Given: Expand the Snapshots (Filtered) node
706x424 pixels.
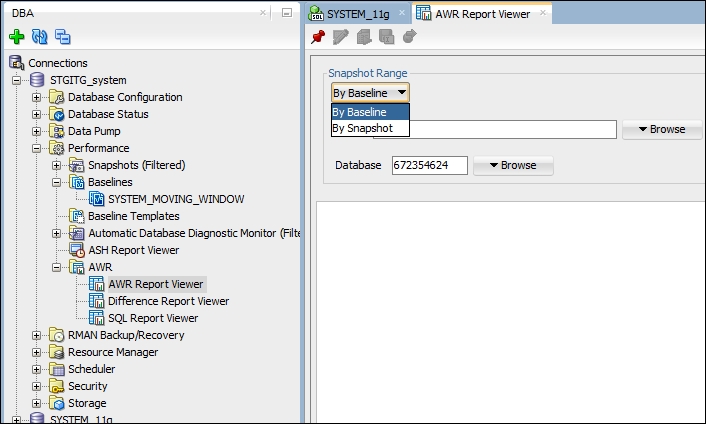Looking at the screenshot, I should pyautogui.click(x=56, y=165).
